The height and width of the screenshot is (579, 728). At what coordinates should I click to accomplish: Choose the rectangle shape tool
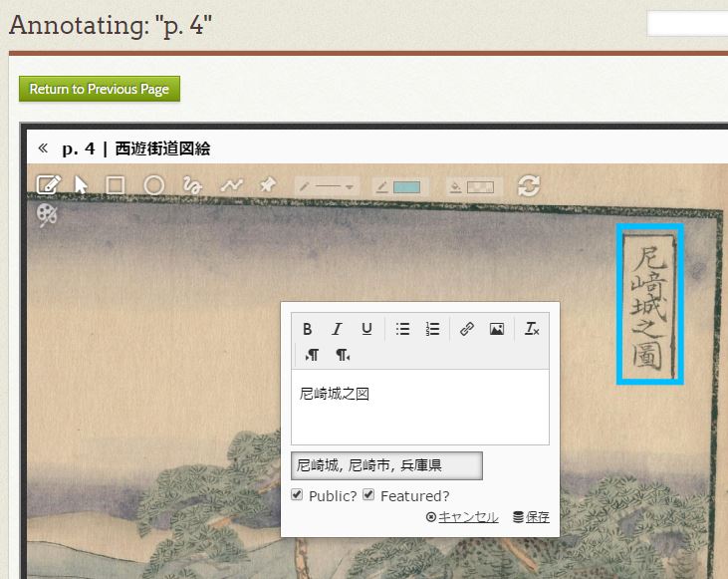click(x=116, y=185)
